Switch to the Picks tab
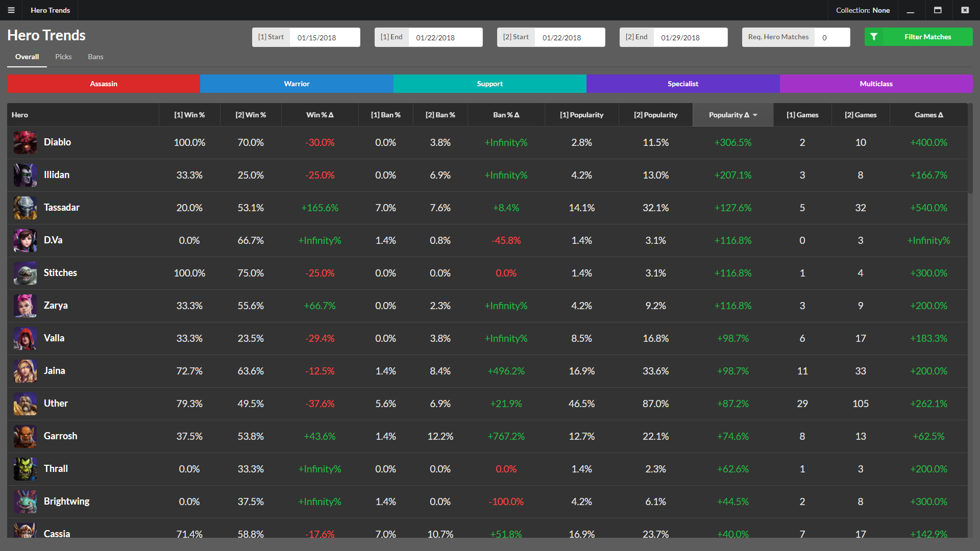 (x=63, y=57)
